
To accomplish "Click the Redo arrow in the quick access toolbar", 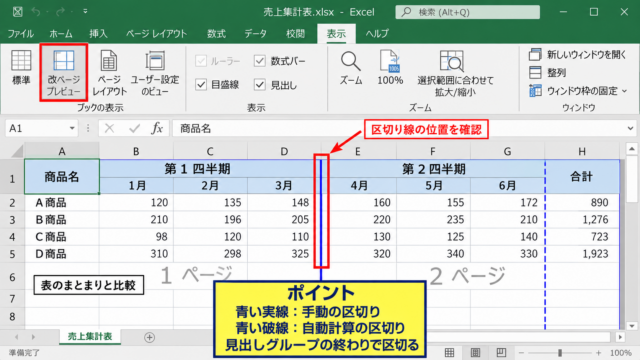I will (x=60, y=12).
